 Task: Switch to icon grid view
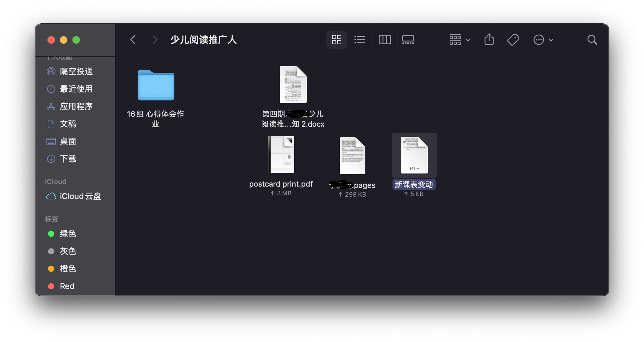point(336,40)
